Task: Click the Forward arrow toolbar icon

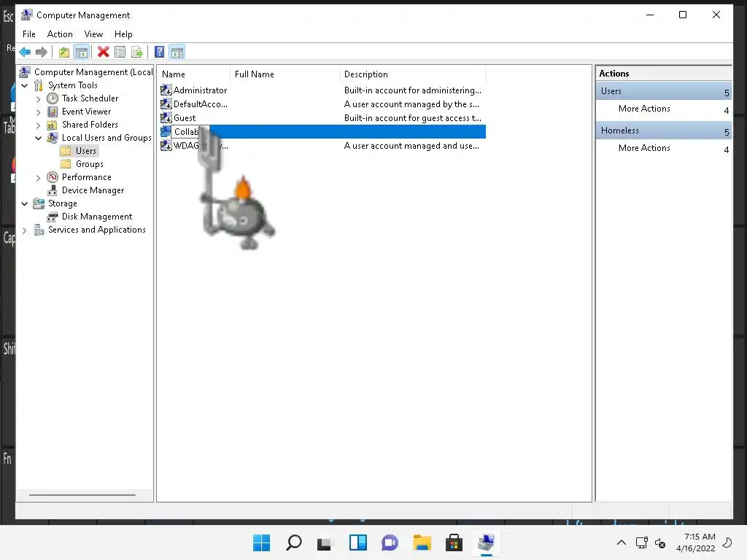Action: click(x=42, y=52)
